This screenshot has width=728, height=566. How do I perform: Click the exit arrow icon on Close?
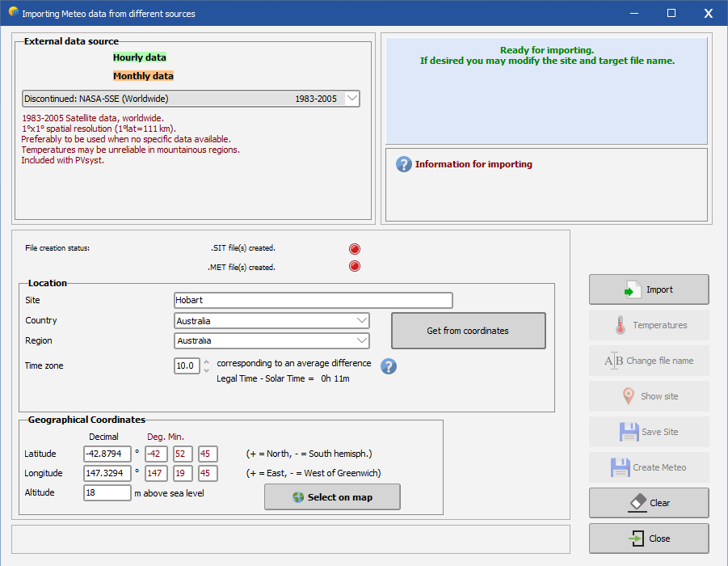click(637, 539)
